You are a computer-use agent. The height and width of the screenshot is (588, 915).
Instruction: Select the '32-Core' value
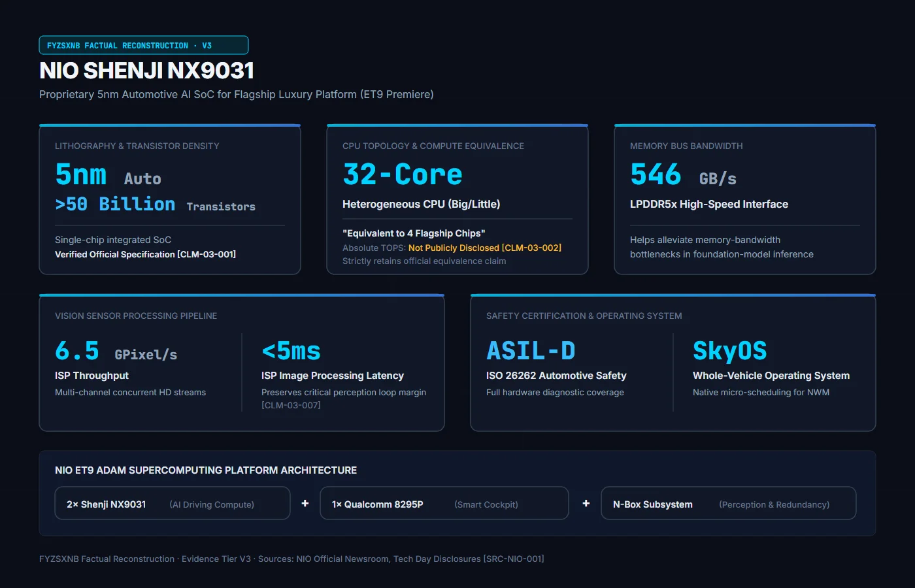pyautogui.click(x=403, y=174)
